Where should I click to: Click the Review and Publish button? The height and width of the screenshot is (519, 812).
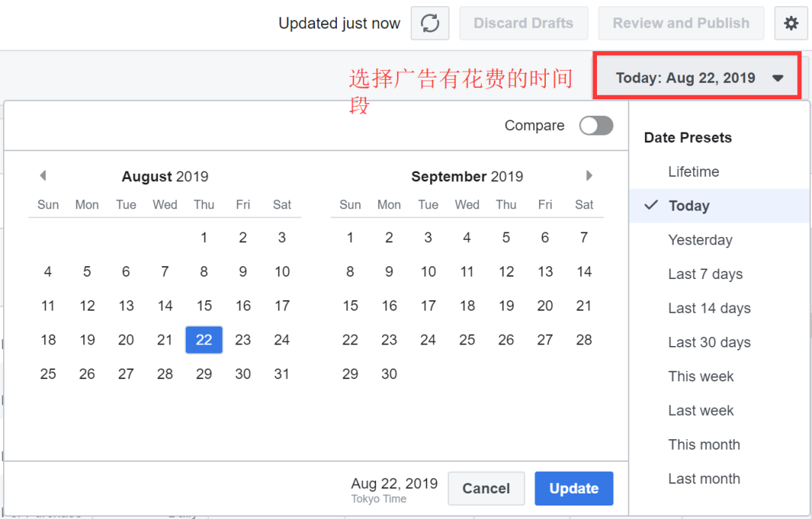point(680,23)
